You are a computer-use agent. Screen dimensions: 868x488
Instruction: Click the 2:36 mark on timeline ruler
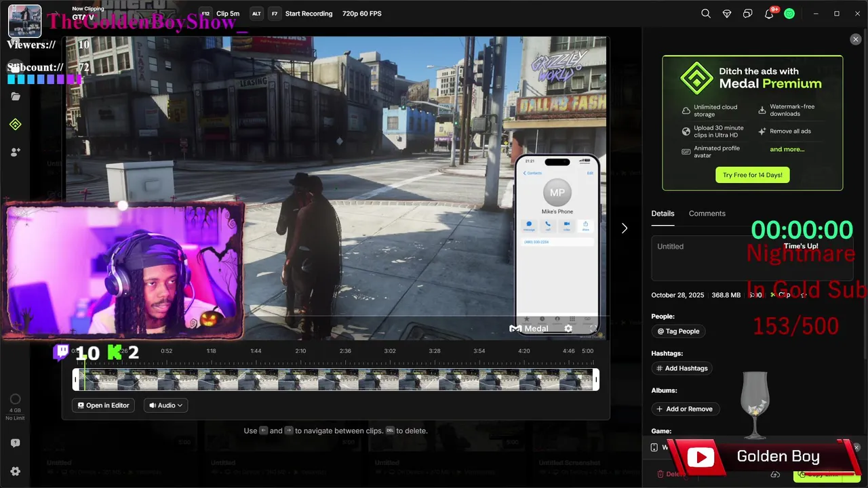pos(345,351)
